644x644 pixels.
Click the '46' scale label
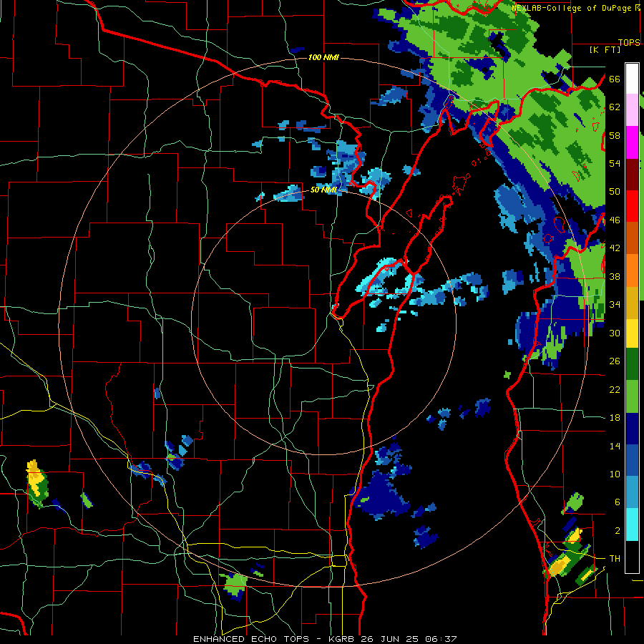[x=615, y=220]
